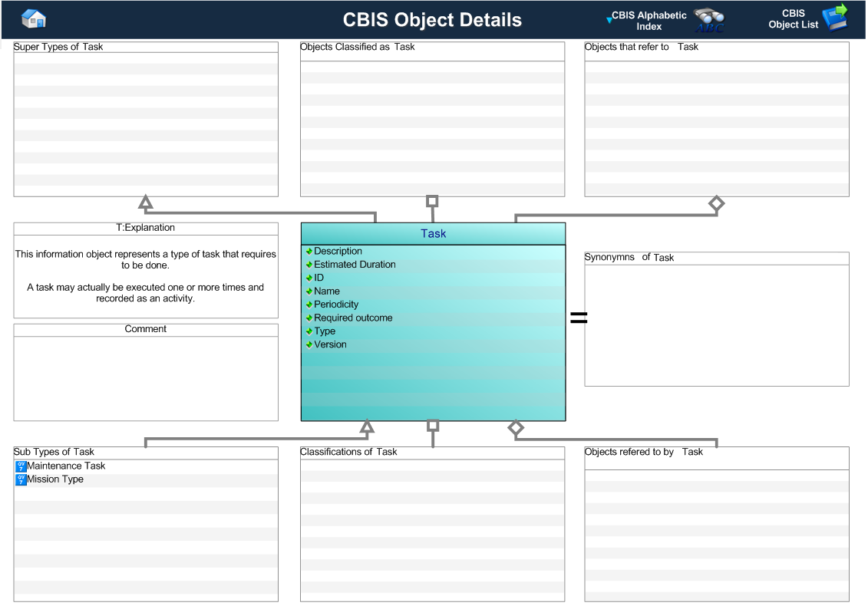The image size is (868, 606).
Task: Click the CBIS Object Details page title
Action: click(432, 20)
